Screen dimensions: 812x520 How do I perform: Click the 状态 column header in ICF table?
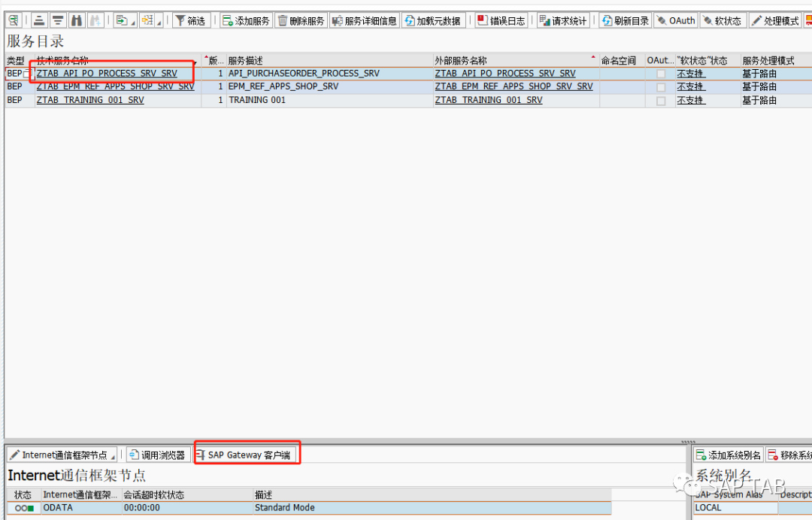[24, 494]
